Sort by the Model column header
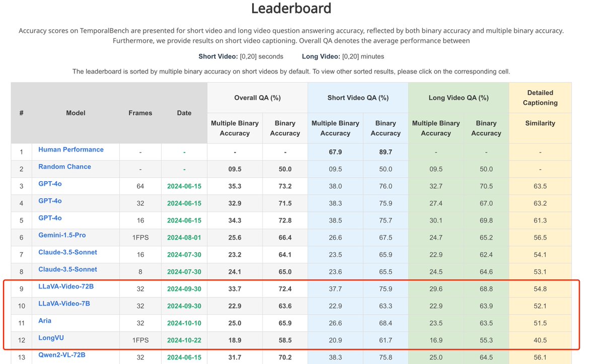Image resolution: width=604 pixels, height=364 pixels. tap(75, 113)
